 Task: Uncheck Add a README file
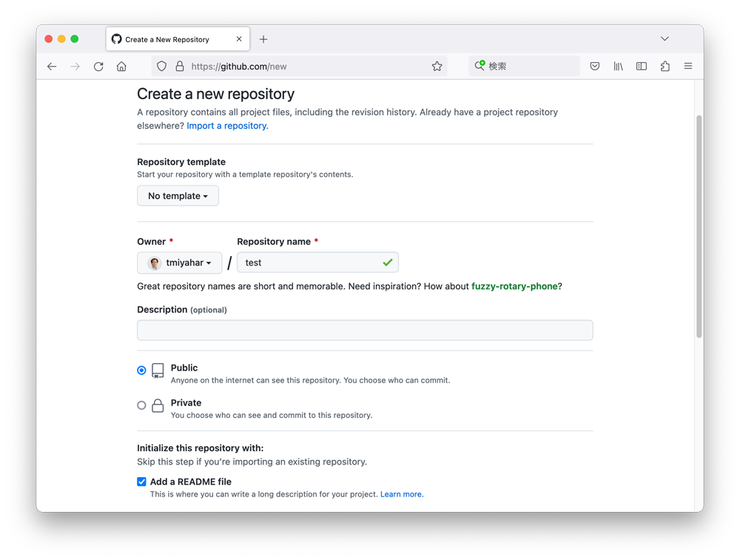[141, 482]
